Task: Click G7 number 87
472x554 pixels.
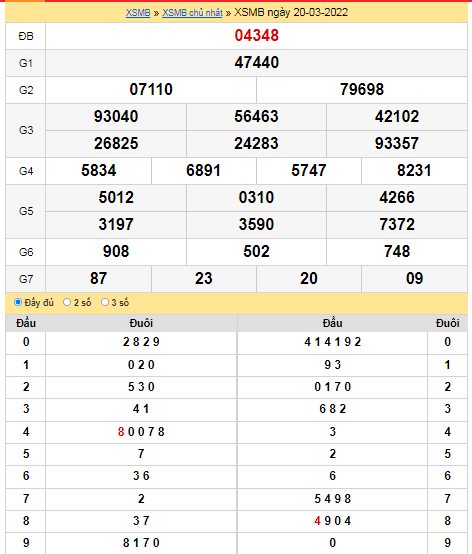Action: click(99, 278)
